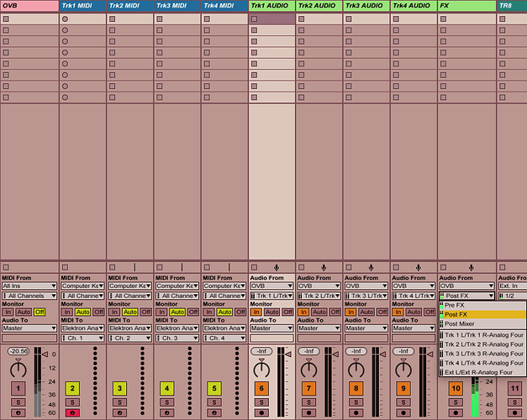Click the FX track title header
Screen dimensions: 527x420
[x=466, y=6]
